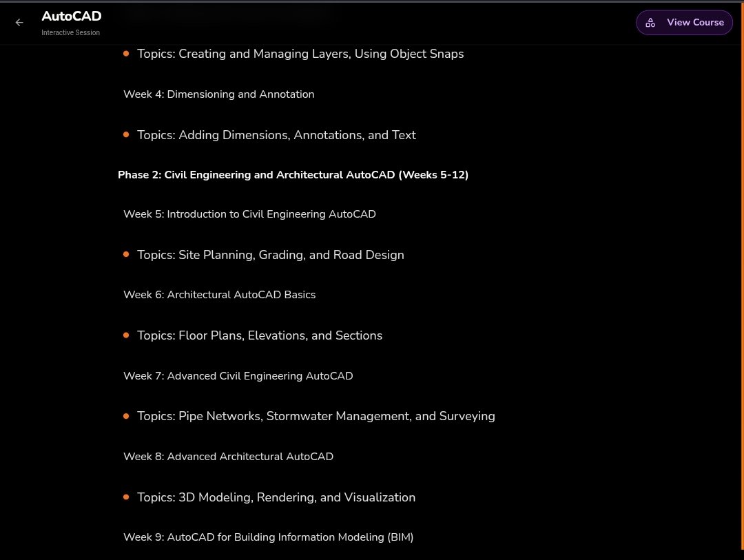Select 'Topics: Floor Plans, Elevations, and Sections'
Screen dimensions: 744x560
click(x=260, y=335)
